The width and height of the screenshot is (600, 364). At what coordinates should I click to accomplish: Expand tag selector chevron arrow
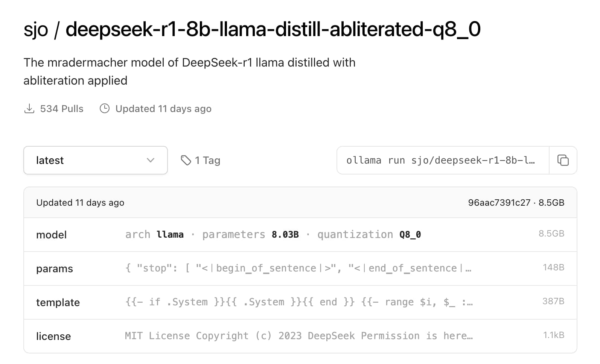151,160
